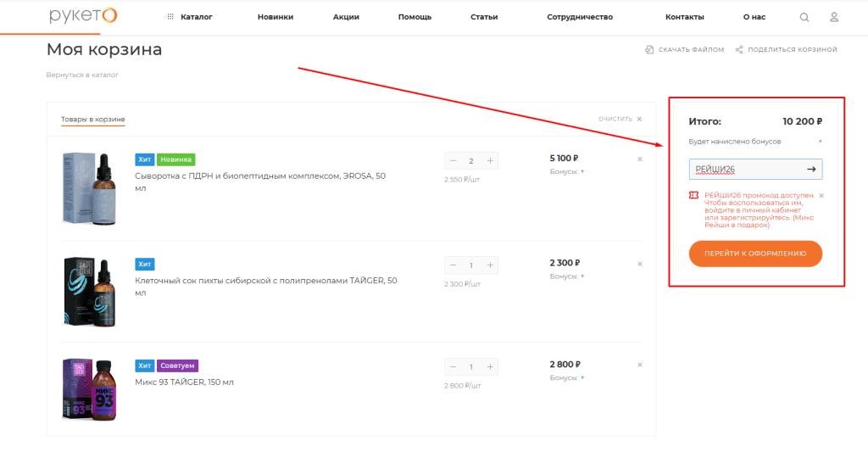Remove Микс 93 ТАЙGER item
868x452 pixels.
[x=639, y=365]
